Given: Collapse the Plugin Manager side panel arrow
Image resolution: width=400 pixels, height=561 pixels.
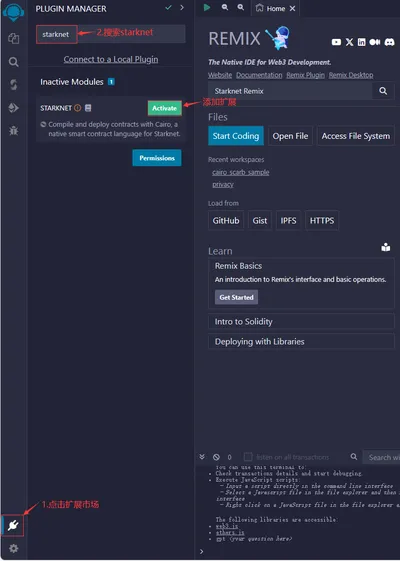Looking at the screenshot, I should click(x=182, y=8).
